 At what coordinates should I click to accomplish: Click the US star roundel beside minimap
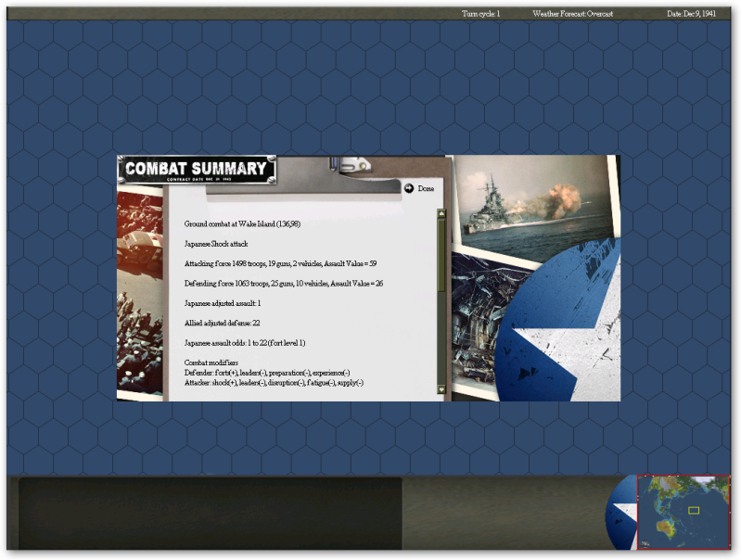tap(621, 513)
